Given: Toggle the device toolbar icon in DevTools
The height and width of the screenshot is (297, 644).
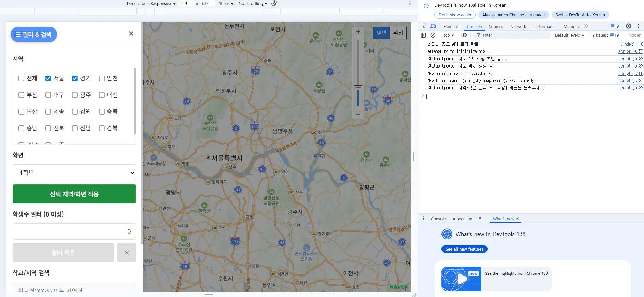Looking at the screenshot, I should click(x=433, y=26).
